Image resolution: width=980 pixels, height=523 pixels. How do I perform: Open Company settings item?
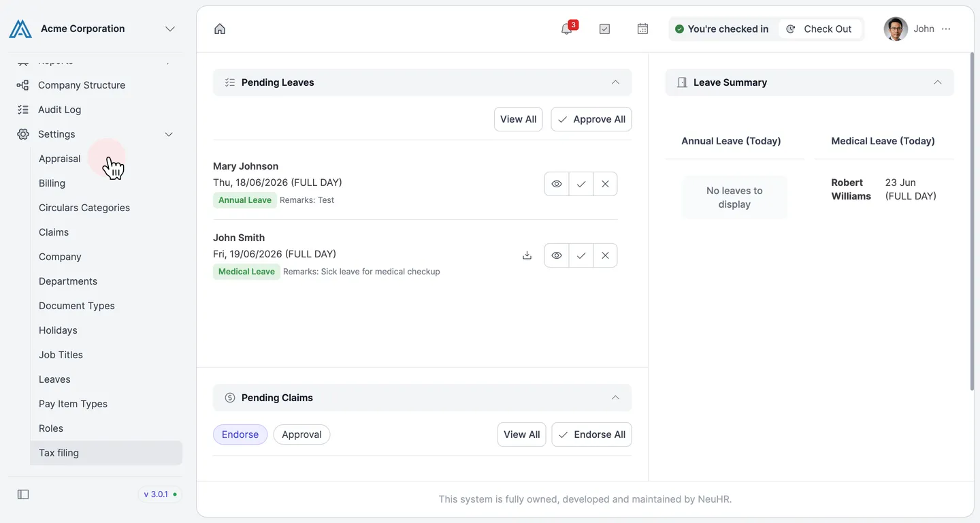pyautogui.click(x=106, y=257)
